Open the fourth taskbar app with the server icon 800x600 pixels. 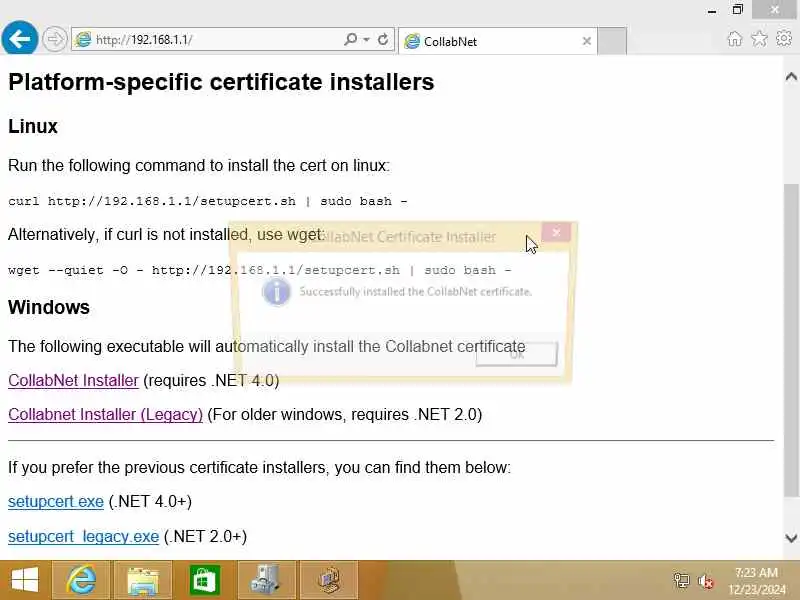tap(266, 580)
